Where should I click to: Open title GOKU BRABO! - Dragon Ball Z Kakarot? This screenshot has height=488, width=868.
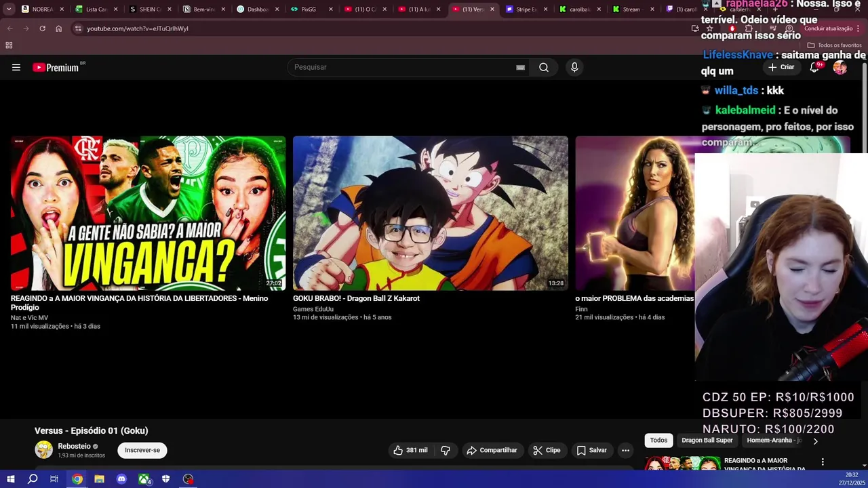(x=356, y=298)
